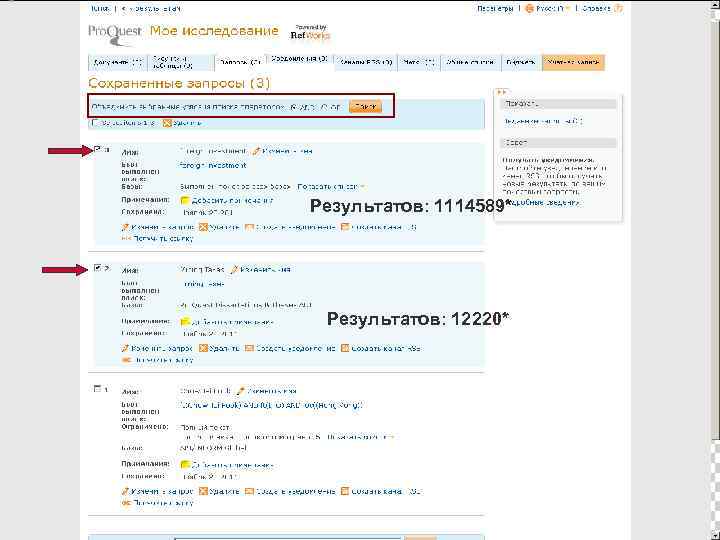Click create-alert envelope icon in search 3
720x540 pixels.
click(x=249, y=227)
